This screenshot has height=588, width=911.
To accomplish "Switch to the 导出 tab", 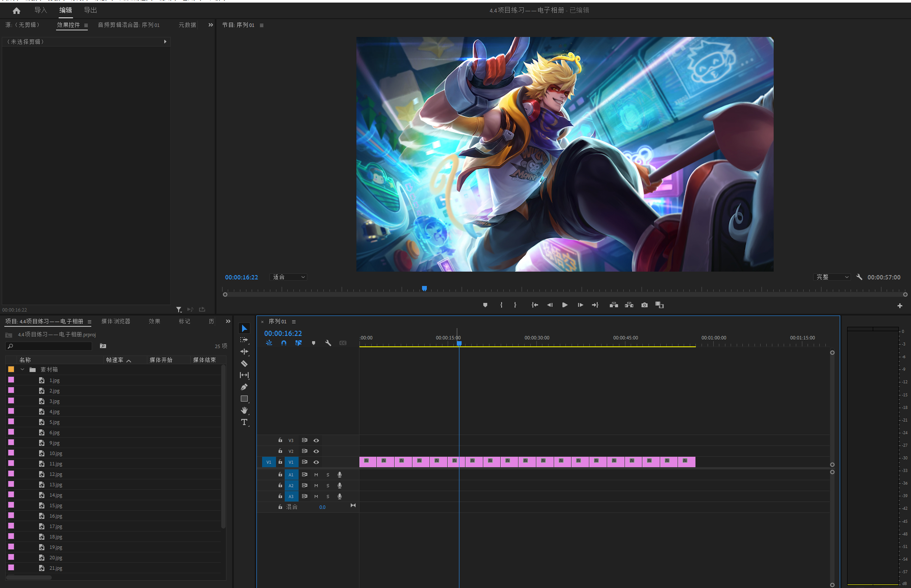I will [90, 10].
